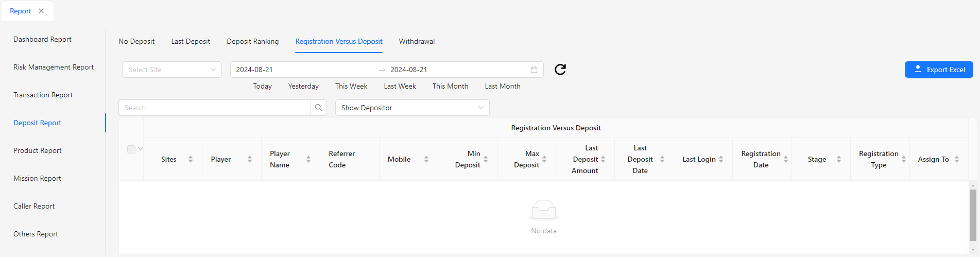The width and height of the screenshot is (980, 257).
Task: Focus the Search text box
Action: [x=215, y=108]
